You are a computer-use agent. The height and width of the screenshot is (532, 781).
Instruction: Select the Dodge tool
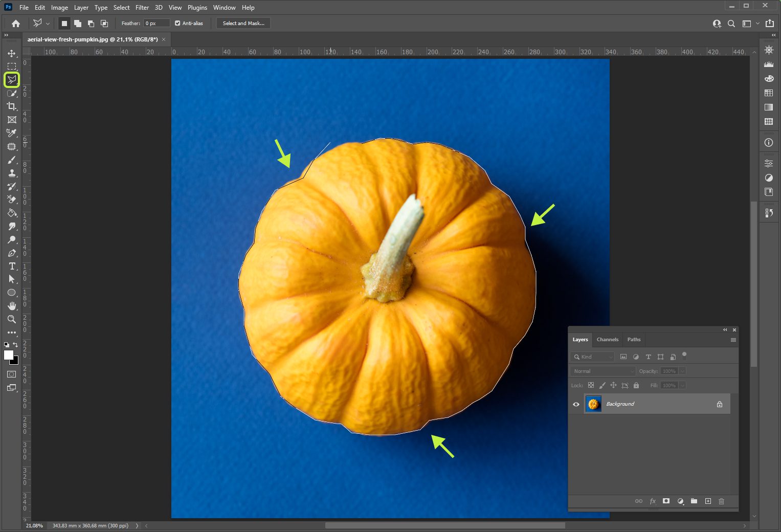pyautogui.click(x=11, y=239)
